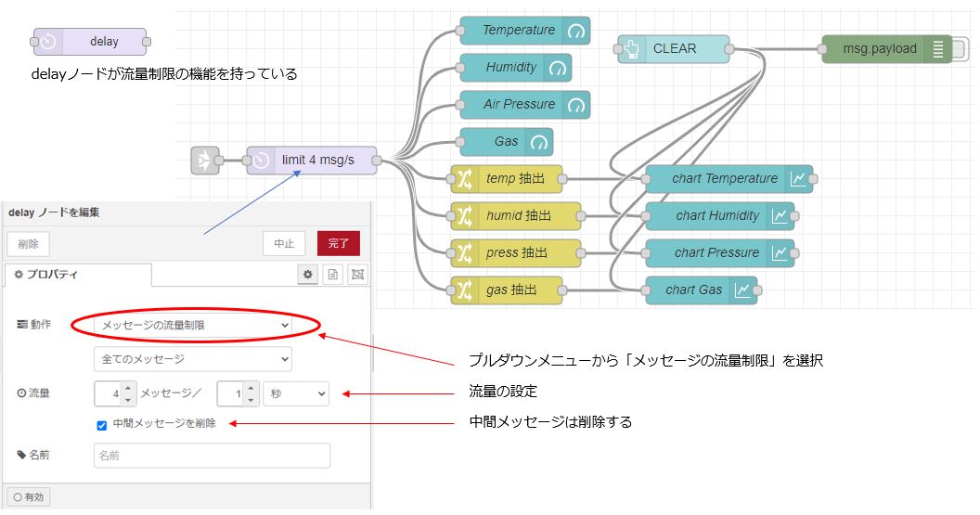This screenshot has height=515, width=980.
Task: Open node description document icon
Action: click(x=332, y=275)
